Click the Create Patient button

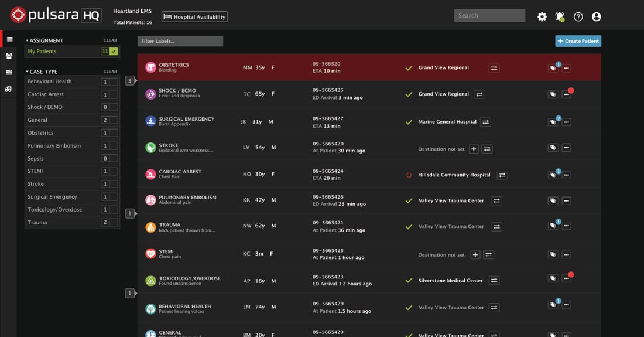[x=578, y=41]
